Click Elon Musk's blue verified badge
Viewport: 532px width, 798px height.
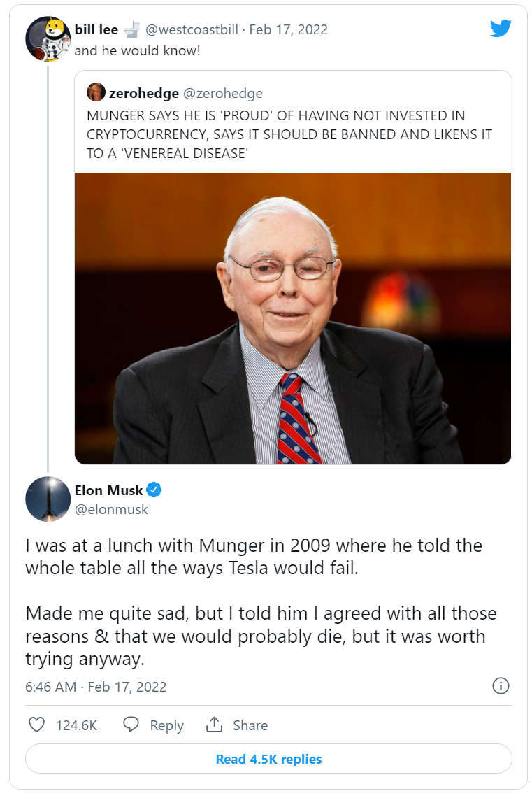coord(154,490)
